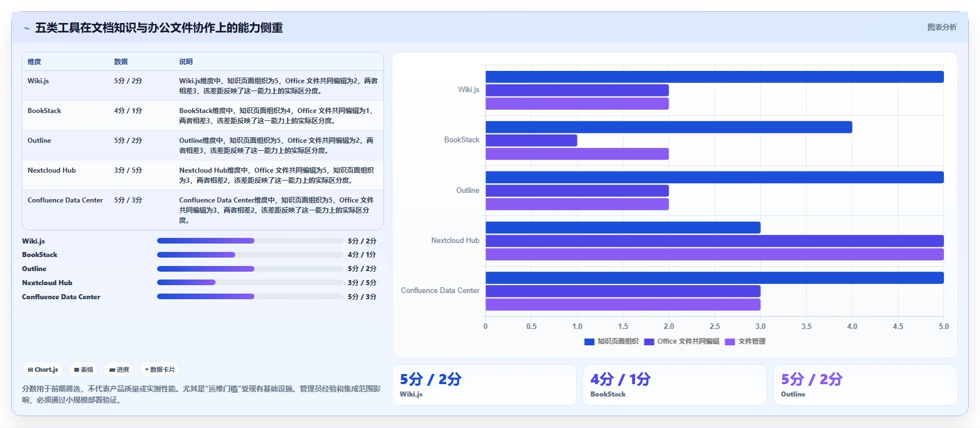Viewport: 980px width, 428px height.
Task: Click the 进度 chip
Action: point(119,370)
